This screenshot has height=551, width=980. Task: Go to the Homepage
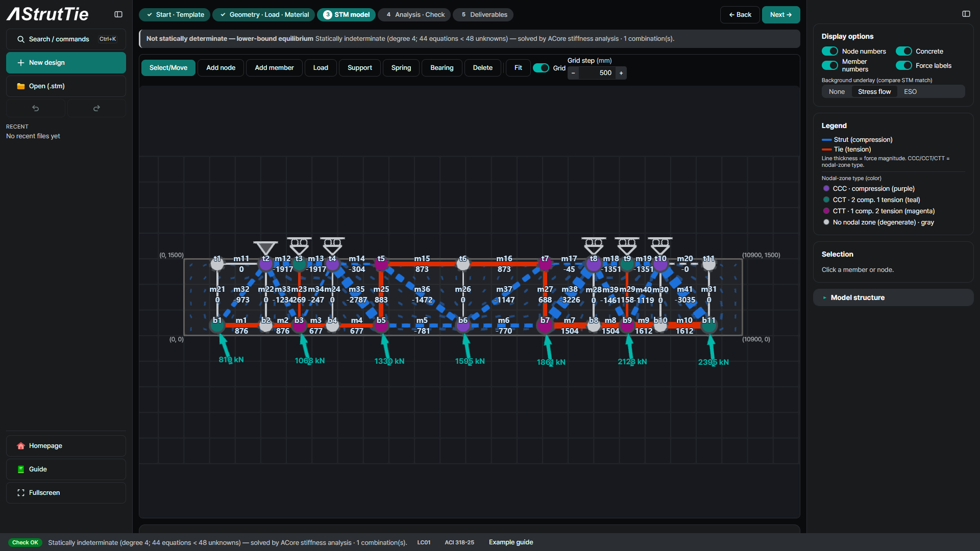pos(66,446)
